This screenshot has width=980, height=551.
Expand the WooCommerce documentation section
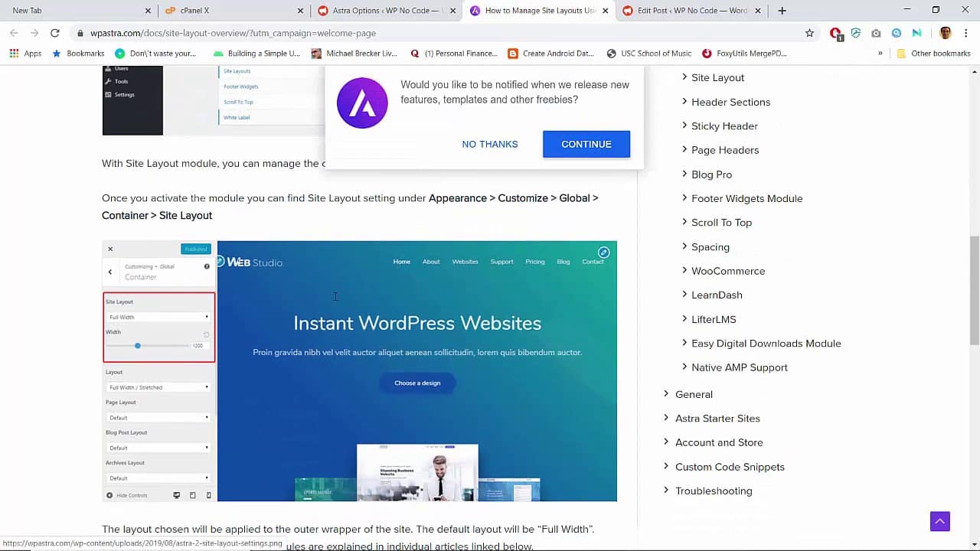728,271
